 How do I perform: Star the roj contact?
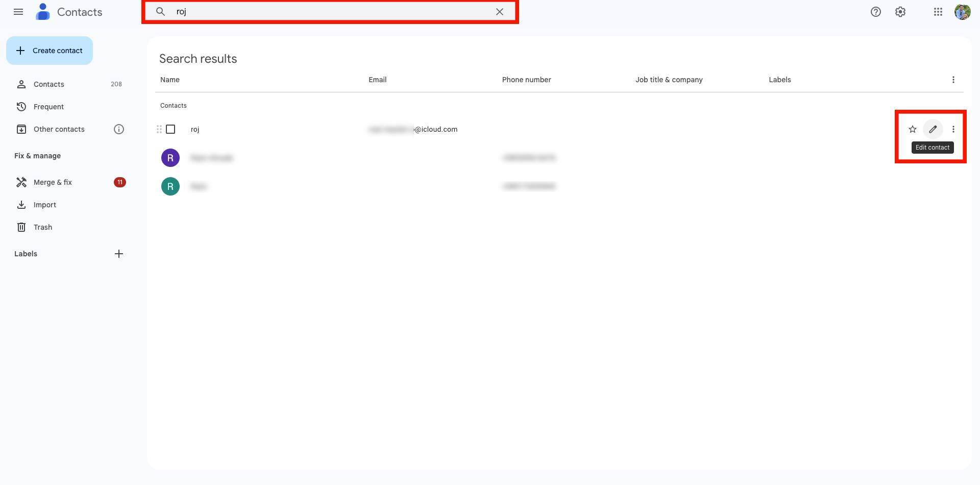(912, 129)
